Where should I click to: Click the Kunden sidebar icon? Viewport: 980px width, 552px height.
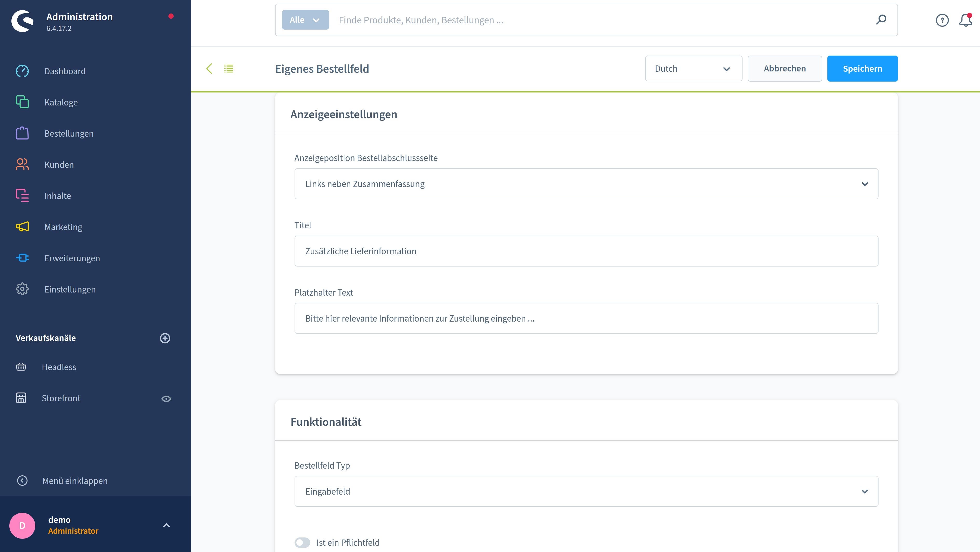pyautogui.click(x=22, y=164)
